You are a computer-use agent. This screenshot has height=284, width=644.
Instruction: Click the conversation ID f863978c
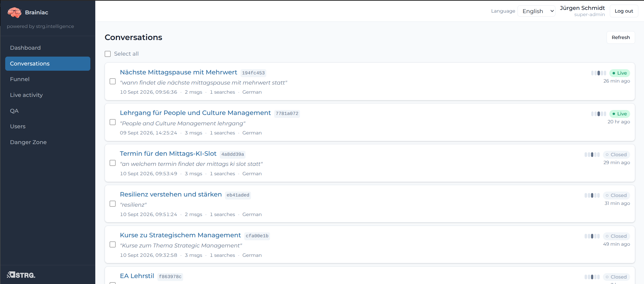[x=170, y=277]
